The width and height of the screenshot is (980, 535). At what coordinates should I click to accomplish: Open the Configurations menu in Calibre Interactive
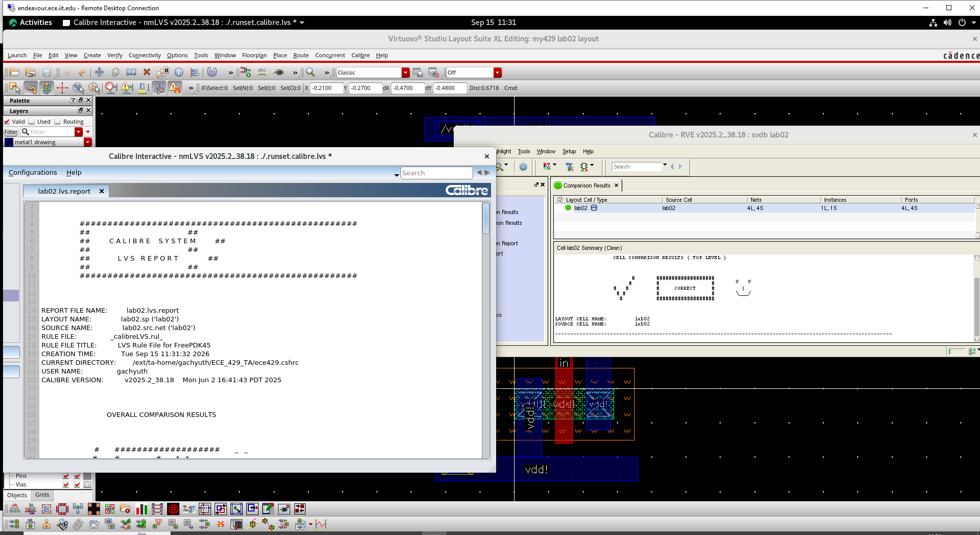click(x=33, y=173)
